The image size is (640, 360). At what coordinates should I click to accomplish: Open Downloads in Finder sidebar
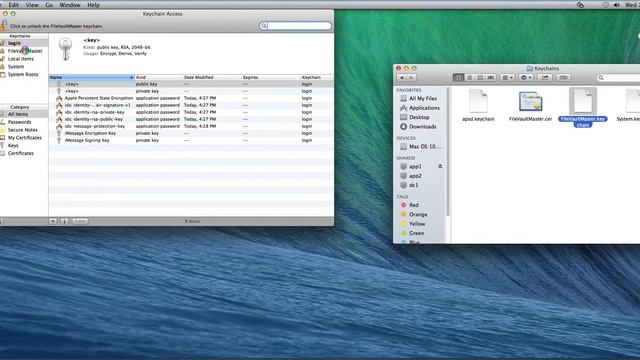point(421,127)
